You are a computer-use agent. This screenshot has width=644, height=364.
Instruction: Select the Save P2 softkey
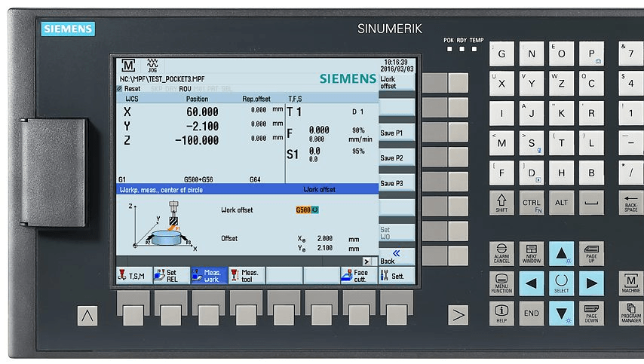coord(397,158)
